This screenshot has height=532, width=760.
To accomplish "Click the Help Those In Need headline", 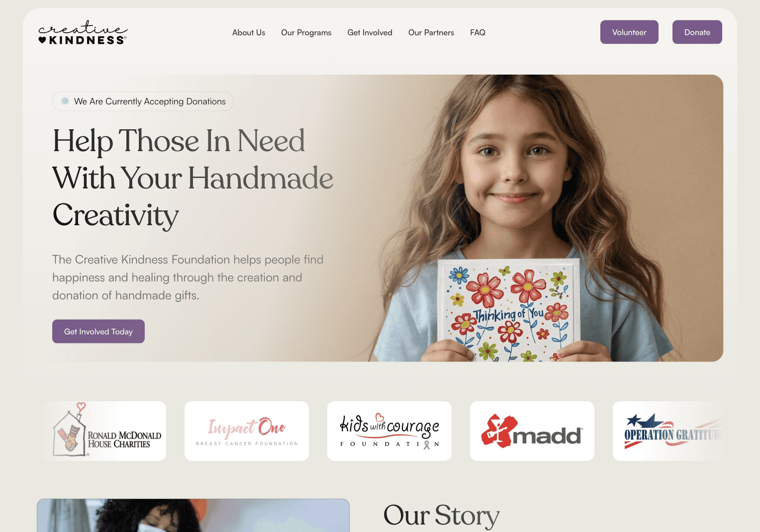I will point(193,178).
